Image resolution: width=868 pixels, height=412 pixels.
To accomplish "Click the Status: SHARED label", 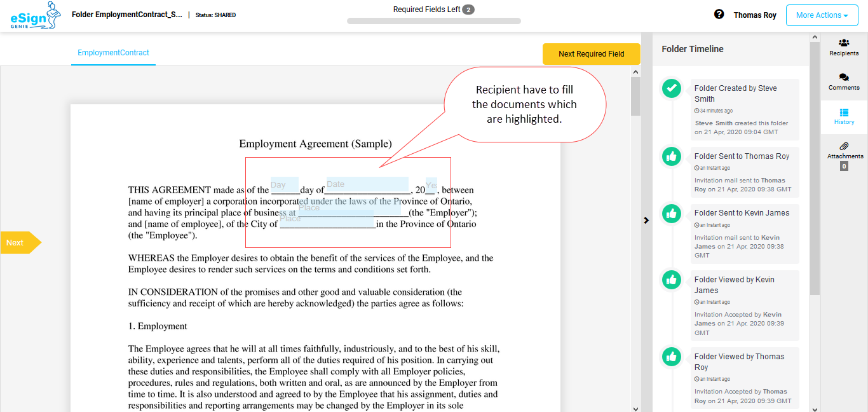I will click(215, 15).
